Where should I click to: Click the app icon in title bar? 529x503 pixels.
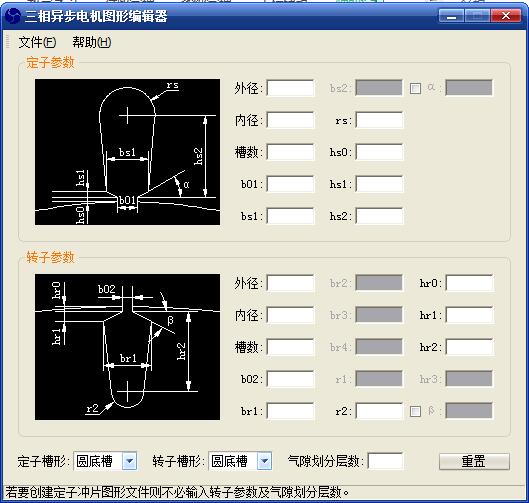(13, 16)
